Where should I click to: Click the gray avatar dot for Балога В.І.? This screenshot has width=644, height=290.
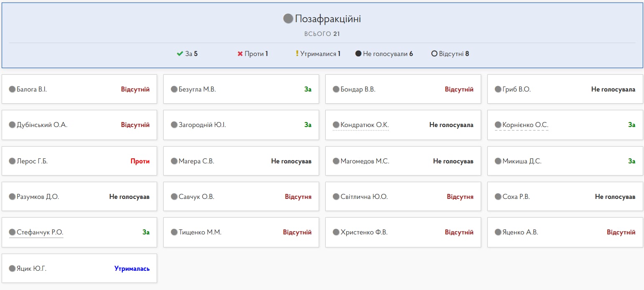pyautogui.click(x=12, y=89)
